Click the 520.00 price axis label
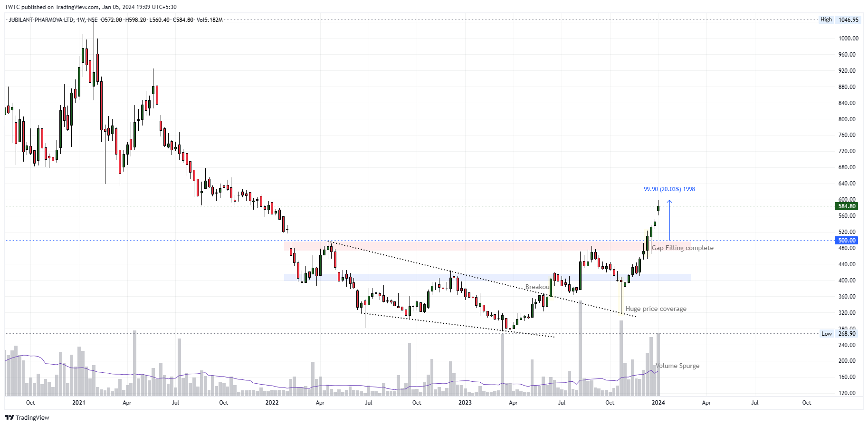Screen dimensions: 868x426 click(x=847, y=232)
